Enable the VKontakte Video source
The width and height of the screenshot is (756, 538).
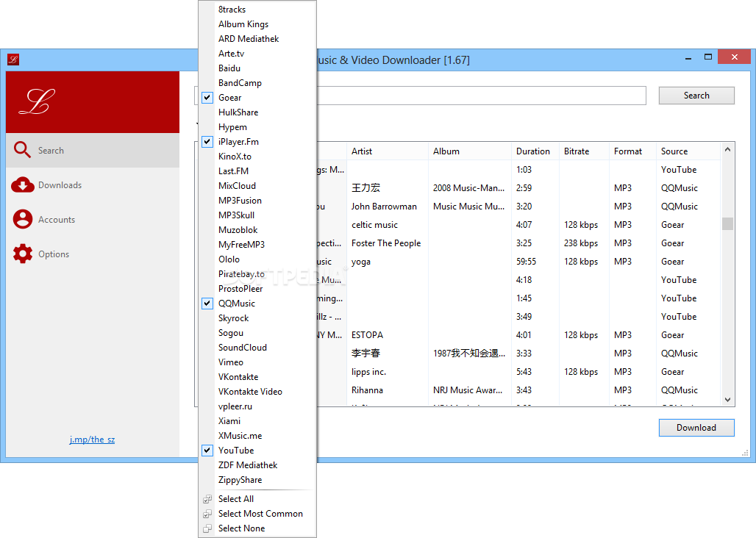pyautogui.click(x=257, y=392)
